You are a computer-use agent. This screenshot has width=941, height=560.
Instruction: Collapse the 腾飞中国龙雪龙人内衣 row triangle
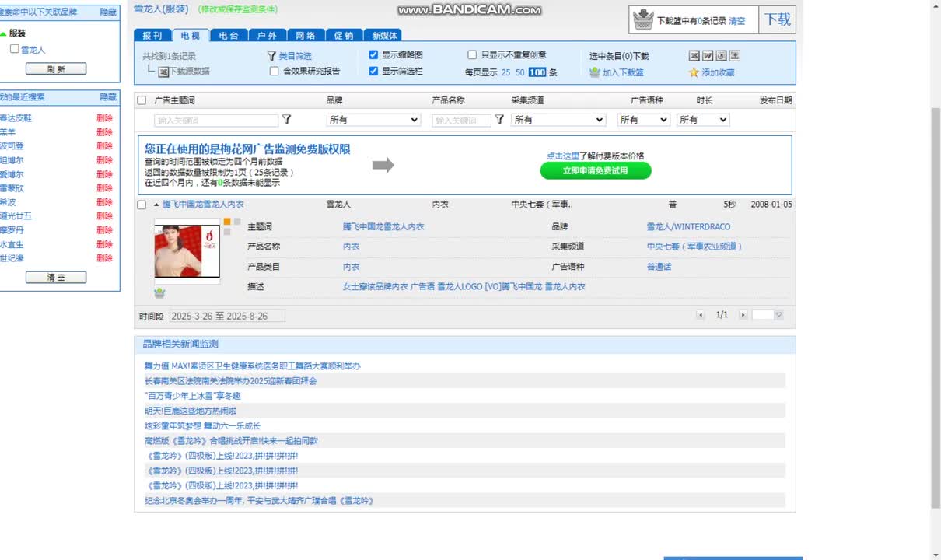pos(156,205)
